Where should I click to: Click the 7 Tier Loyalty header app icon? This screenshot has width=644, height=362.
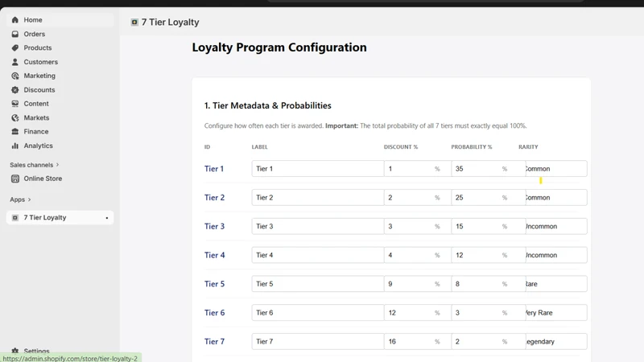coord(134,23)
